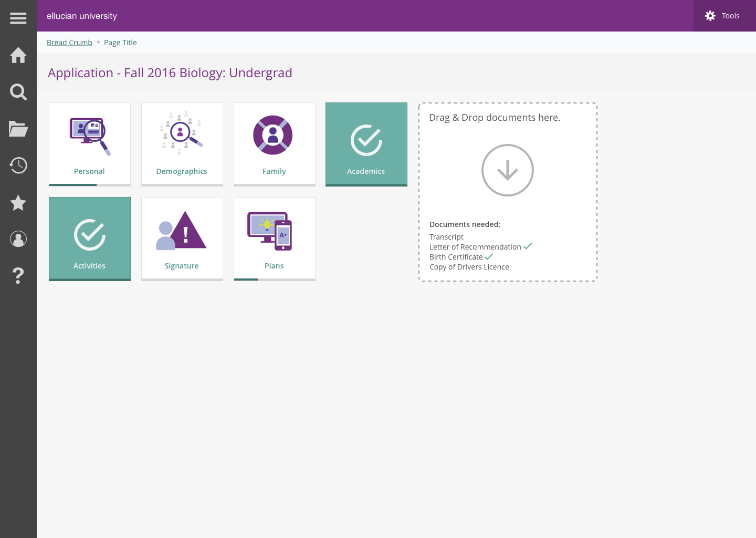Open the history clock icon
The image size is (756, 538).
pyautogui.click(x=18, y=165)
